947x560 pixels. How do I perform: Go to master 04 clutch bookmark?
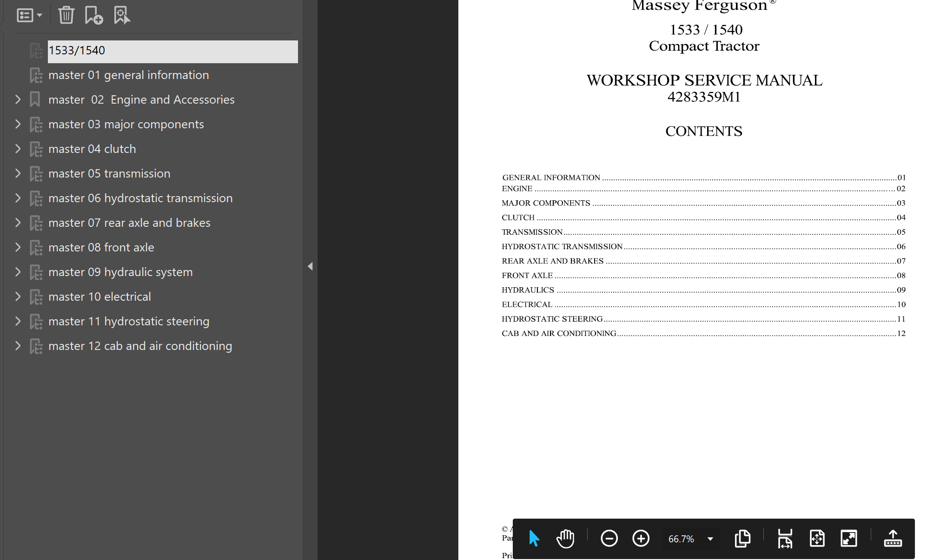[x=92, y=149]
